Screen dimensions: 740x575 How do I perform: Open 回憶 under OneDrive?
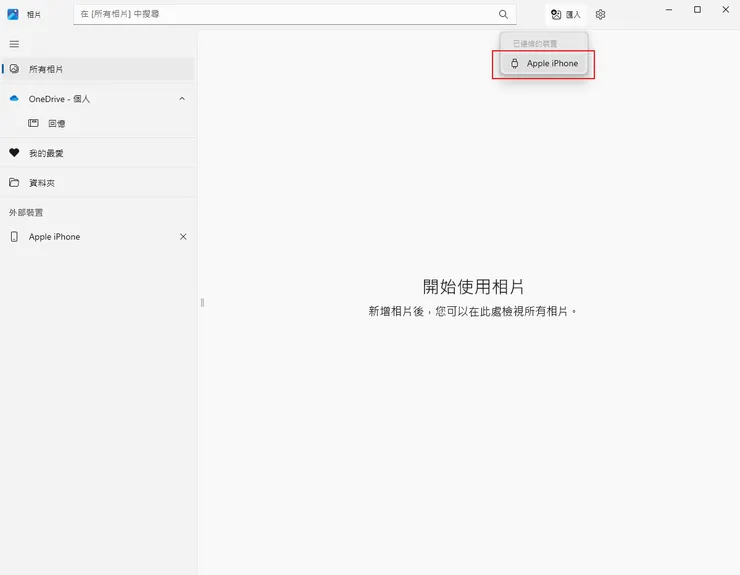pos(98,123)
